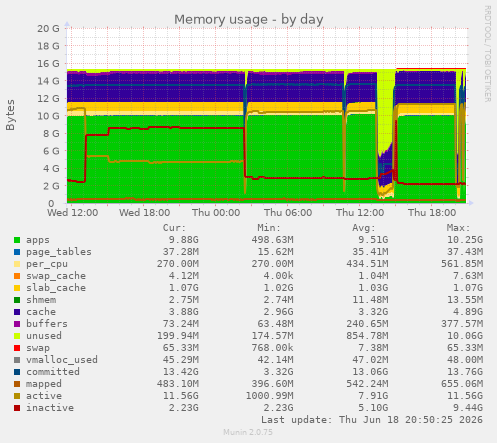
Task: Click the 'Min:' column header
Action: pos(269,228)
